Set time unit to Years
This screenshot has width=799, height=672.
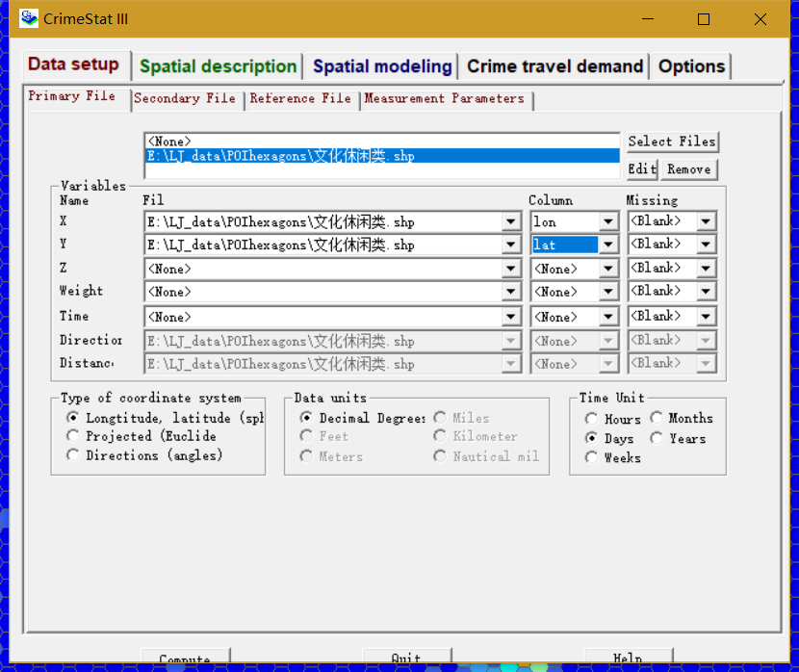click(x=657, y=438)
